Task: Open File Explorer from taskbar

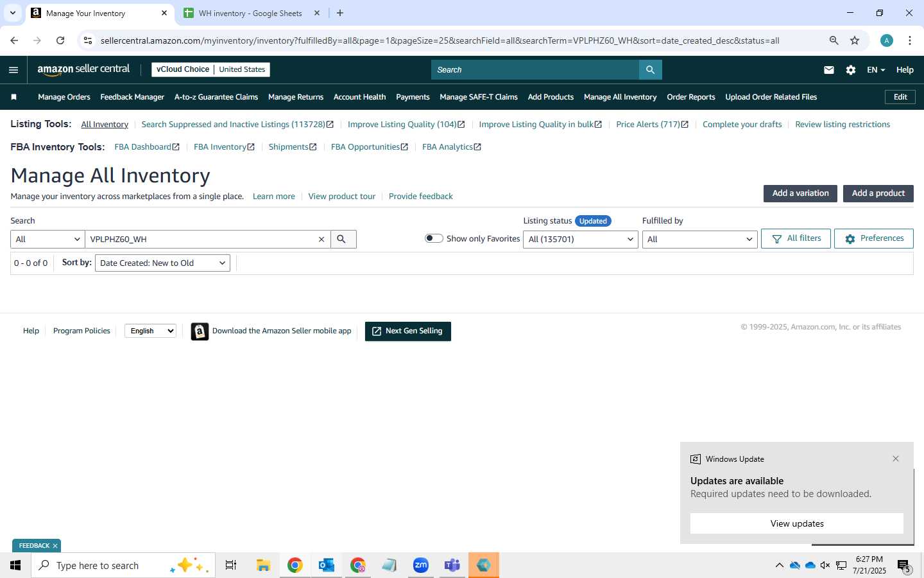Action: tap(263, 565)
